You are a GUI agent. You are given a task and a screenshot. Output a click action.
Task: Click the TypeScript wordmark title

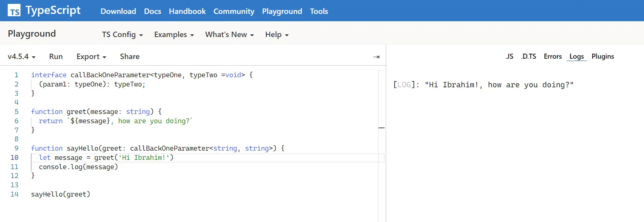pyautogui.click(x=53, y=10)
